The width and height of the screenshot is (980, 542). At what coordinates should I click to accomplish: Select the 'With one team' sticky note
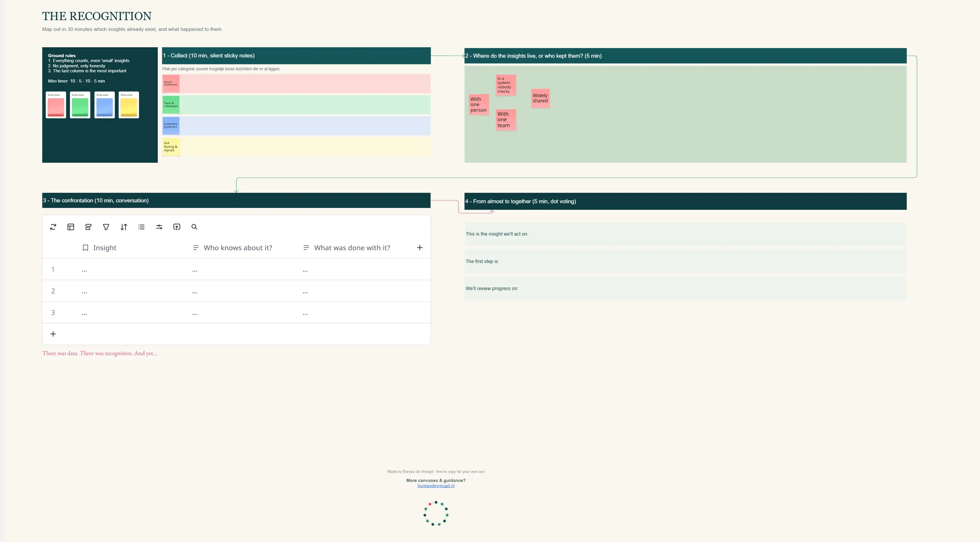coord(506,120)
